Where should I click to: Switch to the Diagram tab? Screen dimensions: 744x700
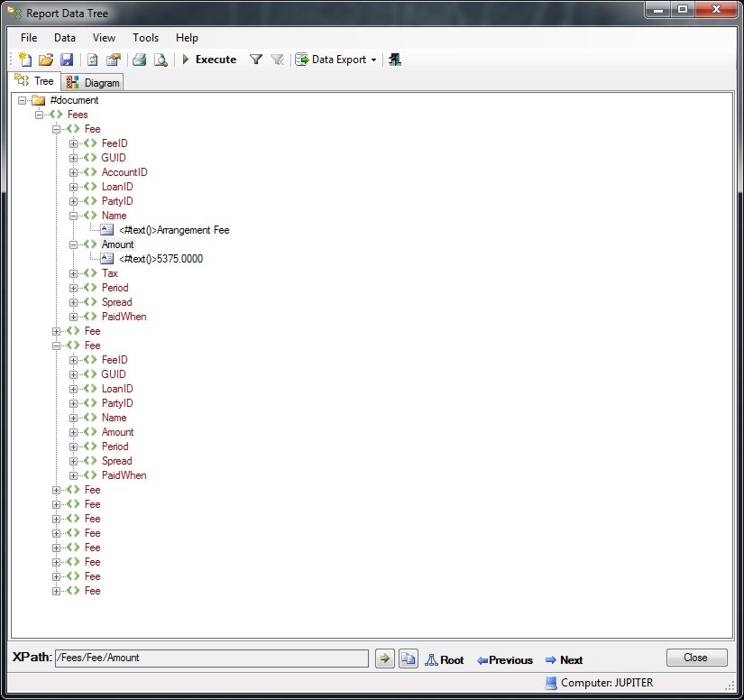coord(94,82)
